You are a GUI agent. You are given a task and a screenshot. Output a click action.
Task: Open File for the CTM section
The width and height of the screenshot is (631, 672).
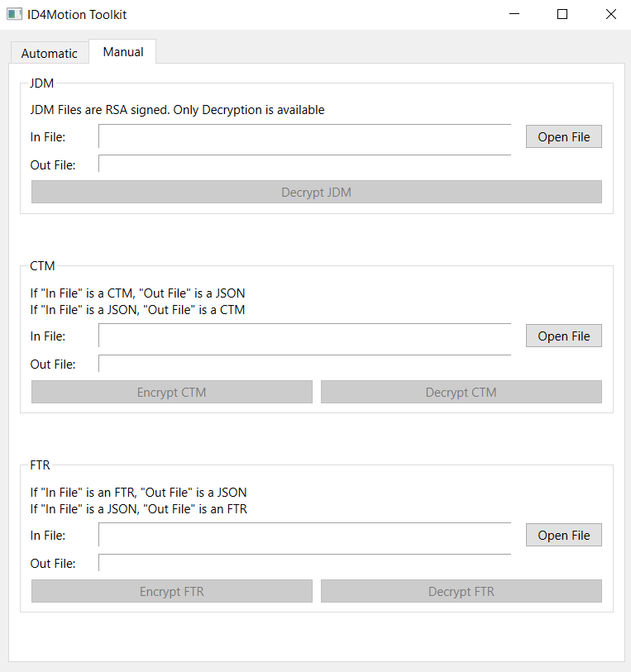[564, 336]
